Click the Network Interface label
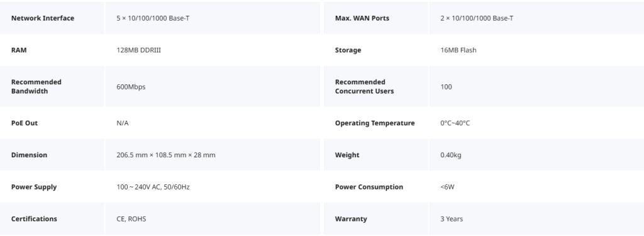This screenshot has width=644, height=236. pyautogui.click(x=43, y=18)
